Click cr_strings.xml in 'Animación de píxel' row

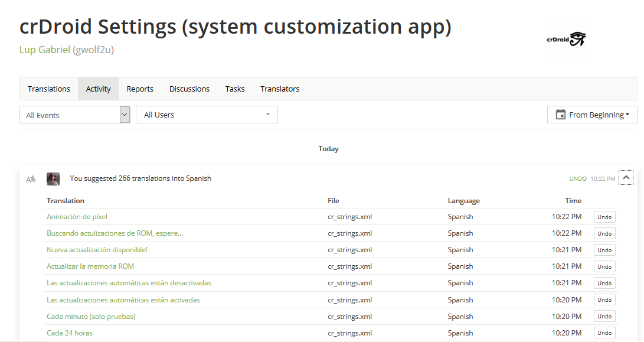[x=350, y=217]
